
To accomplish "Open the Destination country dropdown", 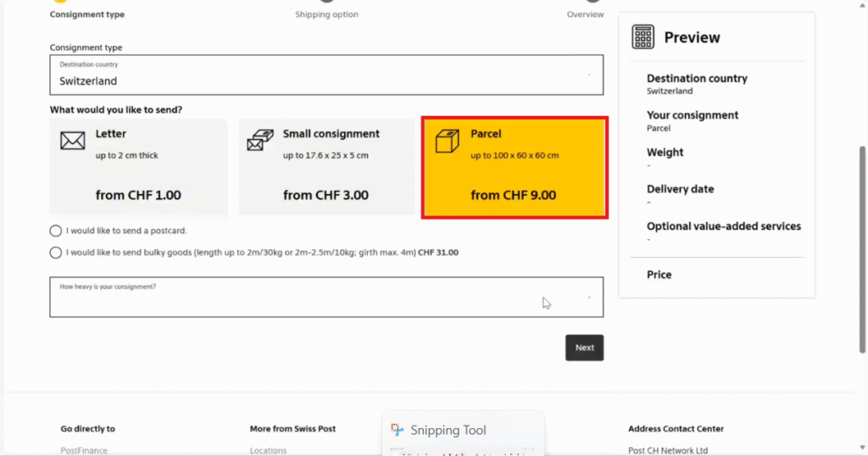I will 326,75.
